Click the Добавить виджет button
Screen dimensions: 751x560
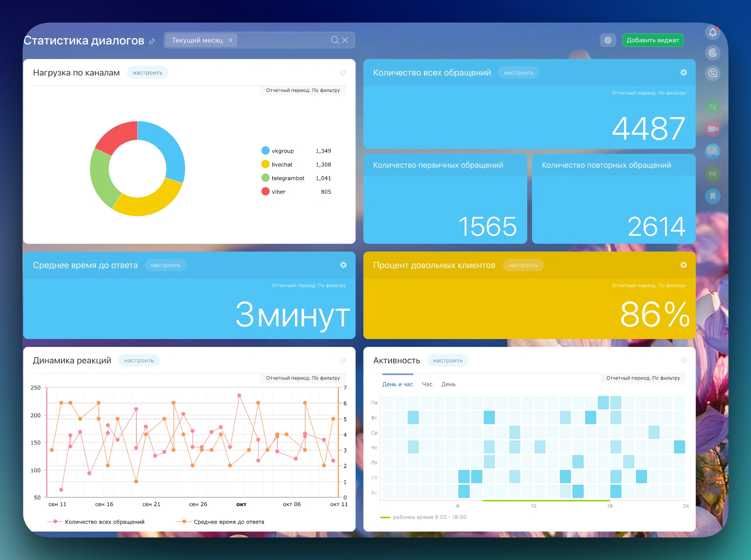point(652,40)
